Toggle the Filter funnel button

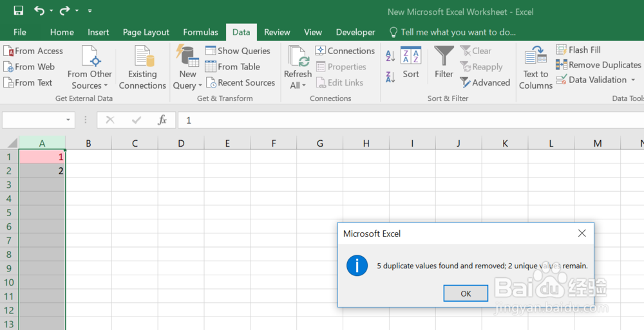pos(444,62)
